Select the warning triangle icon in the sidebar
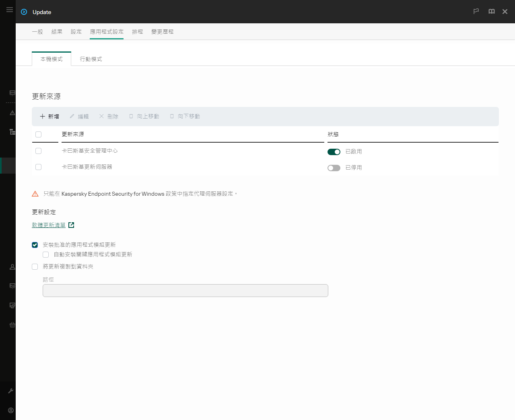515x420 pixels. [12, 113]
